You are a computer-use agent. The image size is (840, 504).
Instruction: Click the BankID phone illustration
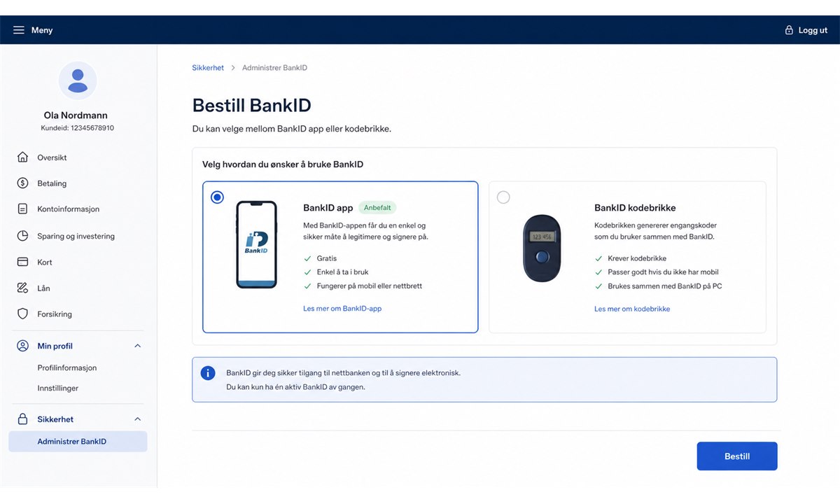coord(256,245)
